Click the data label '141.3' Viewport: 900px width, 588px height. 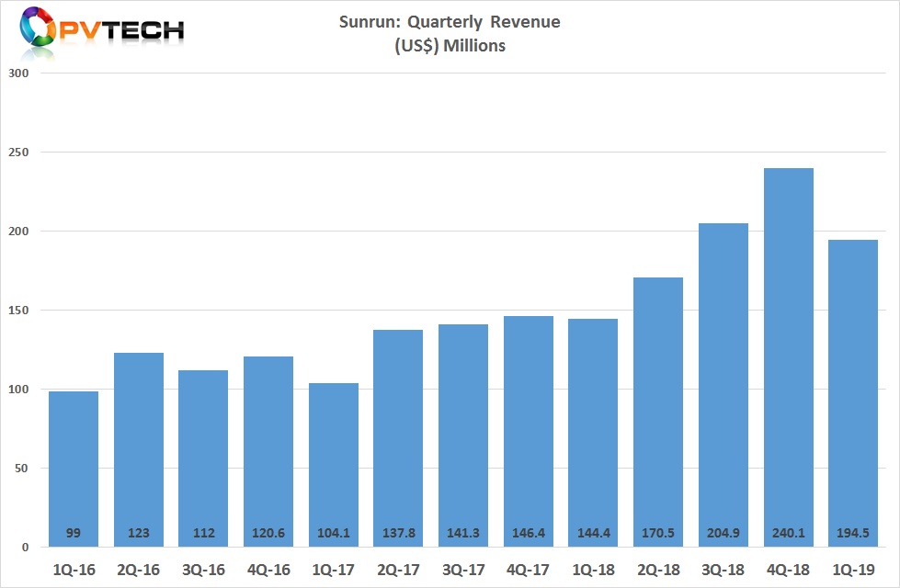(x=463, y=533)
